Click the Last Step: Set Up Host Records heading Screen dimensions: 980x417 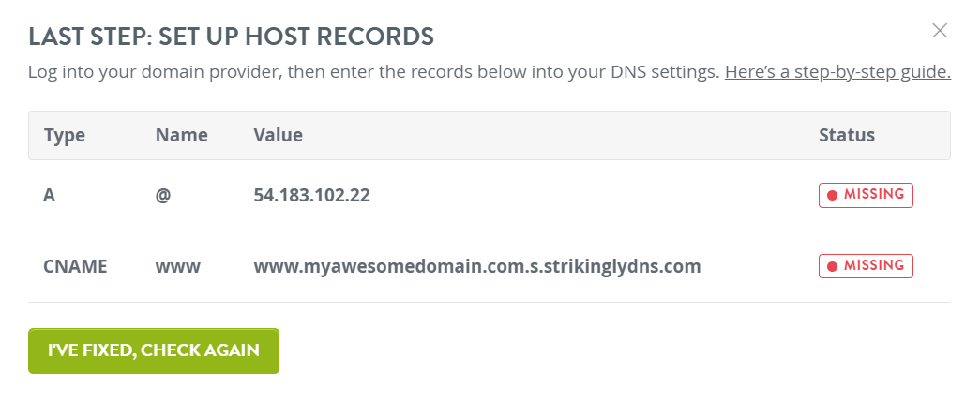(232, 37)
